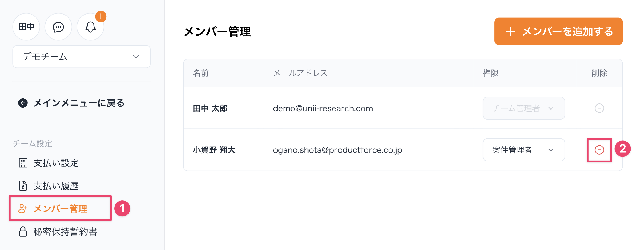The height and width of the screenshot is (250, 644).
Task: Click the notification bell icon
Action: point(90,27)
